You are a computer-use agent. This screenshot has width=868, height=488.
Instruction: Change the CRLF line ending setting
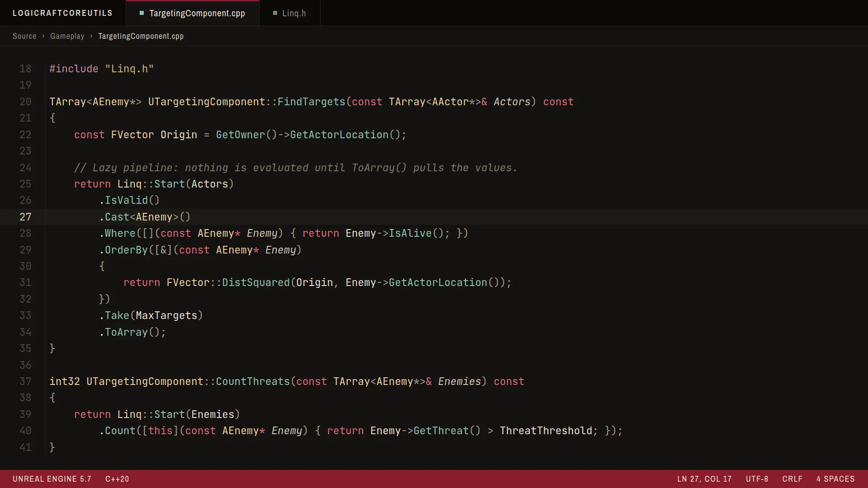point(793,479)
